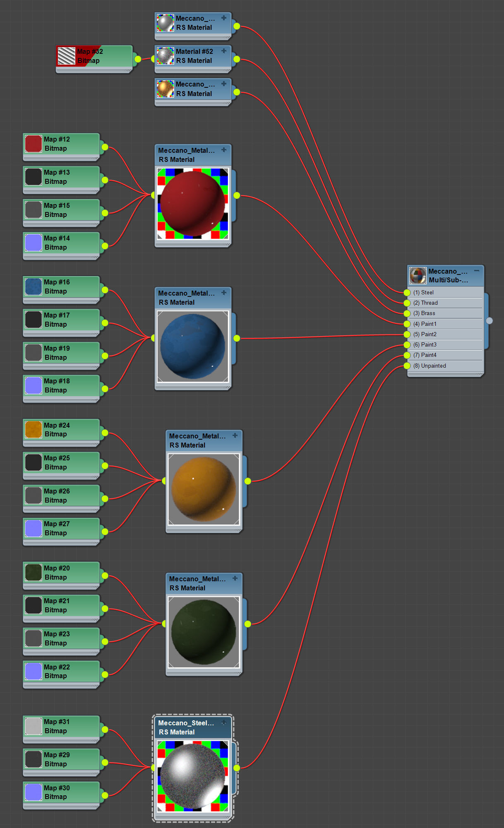
Task: Click the green Map #20 bitmap thumbnail
Action: coord(34,573)
